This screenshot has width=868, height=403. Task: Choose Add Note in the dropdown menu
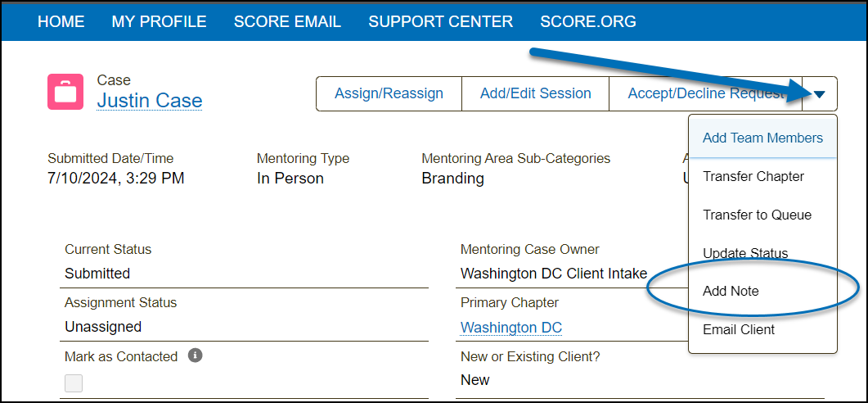[731, 291]
